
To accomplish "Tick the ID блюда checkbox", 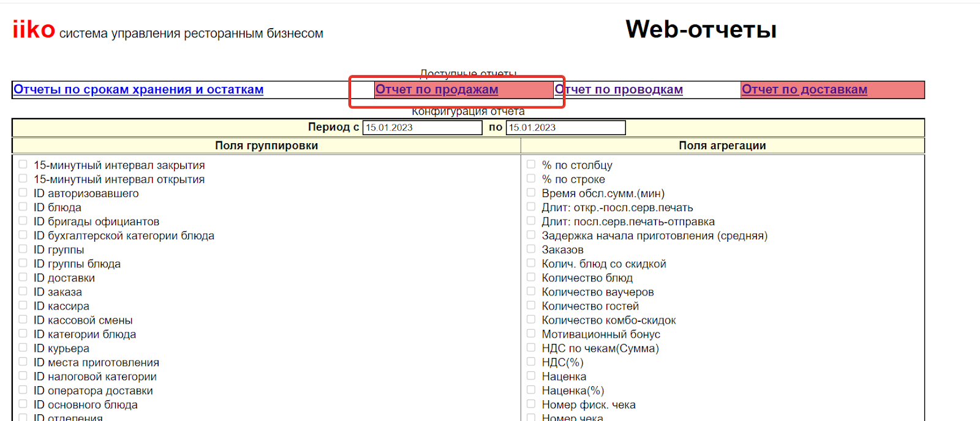I will click(x=23, y=207).
